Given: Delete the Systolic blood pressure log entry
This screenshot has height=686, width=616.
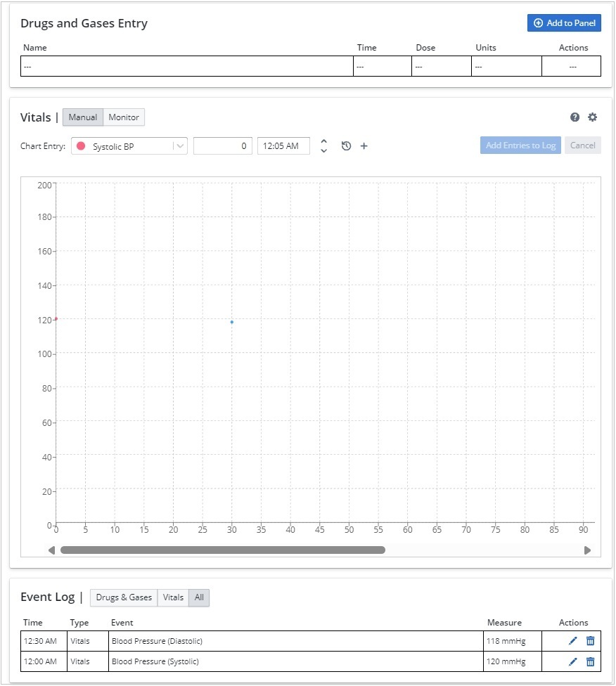Looking at the screenshot, I should pos(590,662).
